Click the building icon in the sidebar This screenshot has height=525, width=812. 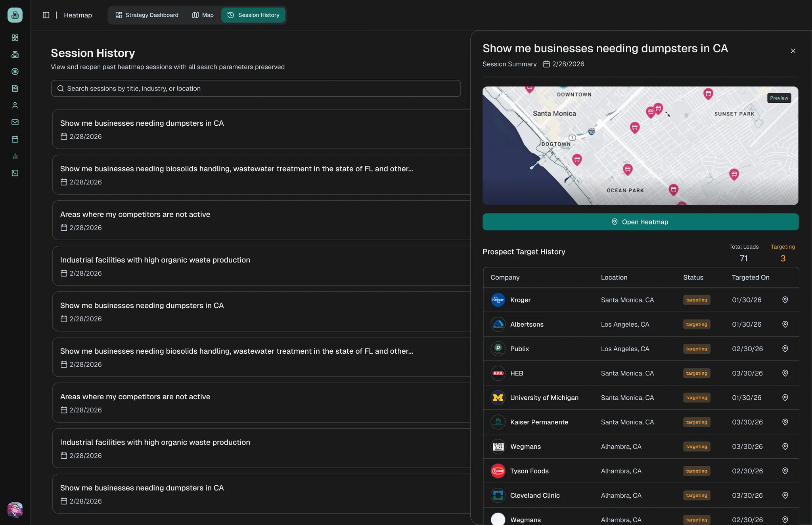coord(15,55)
